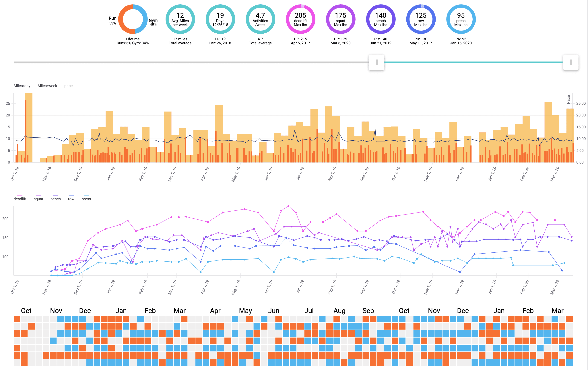This screenshot has width=588, height=370.
Task: Toggle the deadlift legend series
Action: [20, 198]
